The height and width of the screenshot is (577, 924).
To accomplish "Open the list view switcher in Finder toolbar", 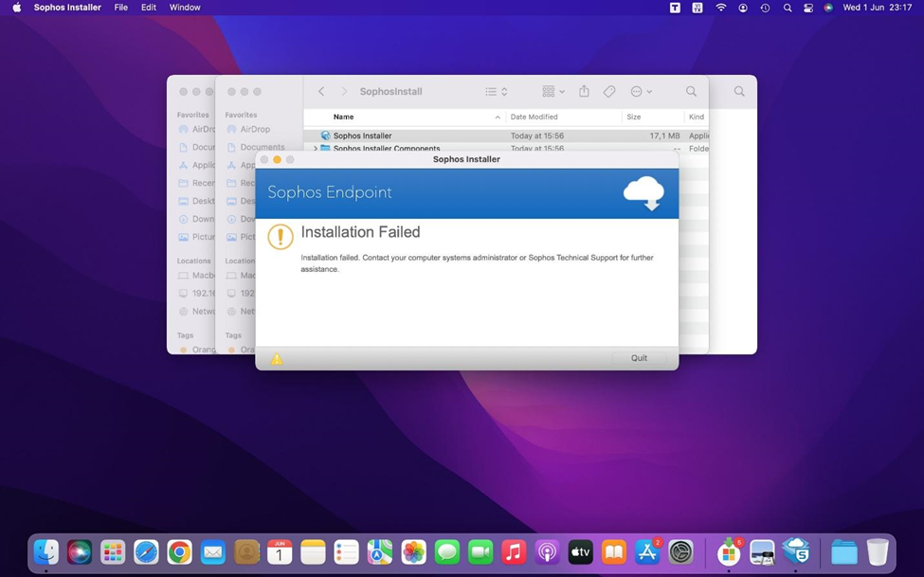I will click(496, 91).
